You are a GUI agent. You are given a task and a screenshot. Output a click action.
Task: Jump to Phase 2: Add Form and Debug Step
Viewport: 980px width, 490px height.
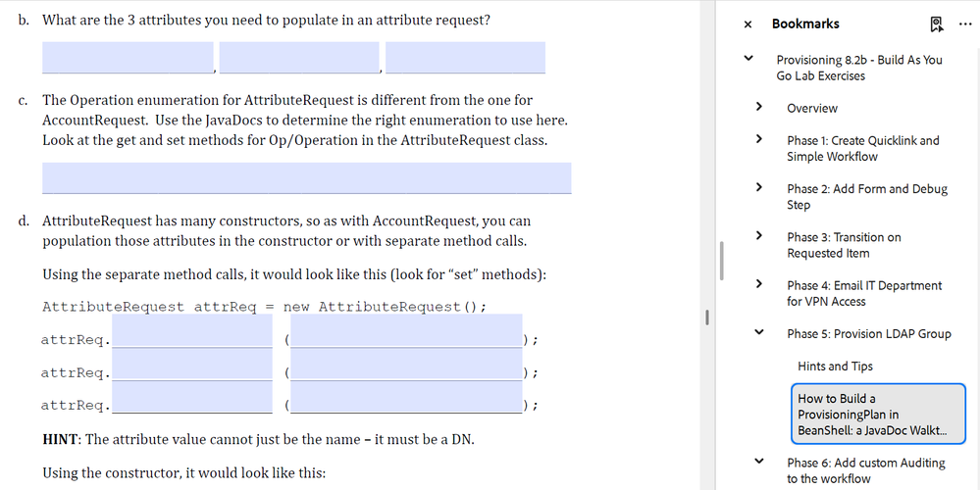tap(866, 196)
